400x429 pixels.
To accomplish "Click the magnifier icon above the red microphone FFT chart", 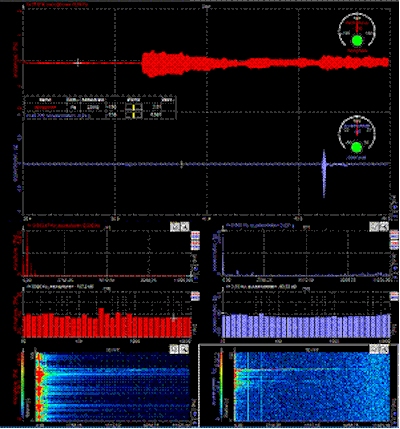I will click(184, 227).
